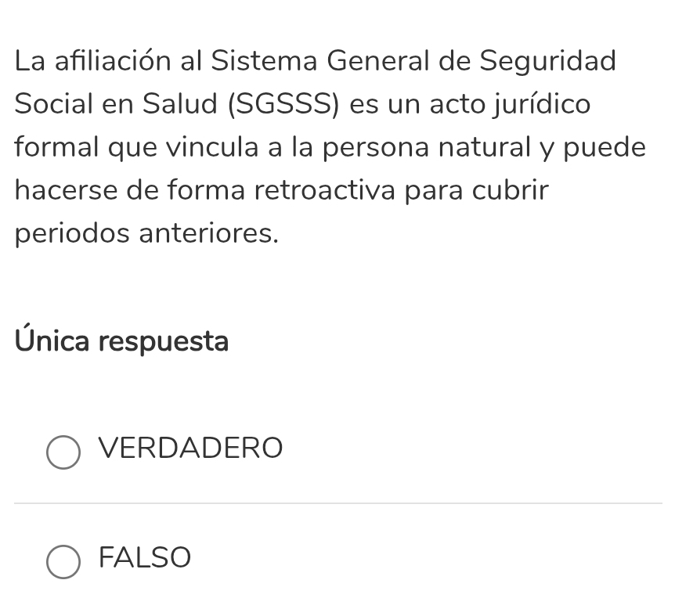This screenshot has width=675, height=616.
Task: Click the word 'General' in the first line
Action: click(378, 60)
